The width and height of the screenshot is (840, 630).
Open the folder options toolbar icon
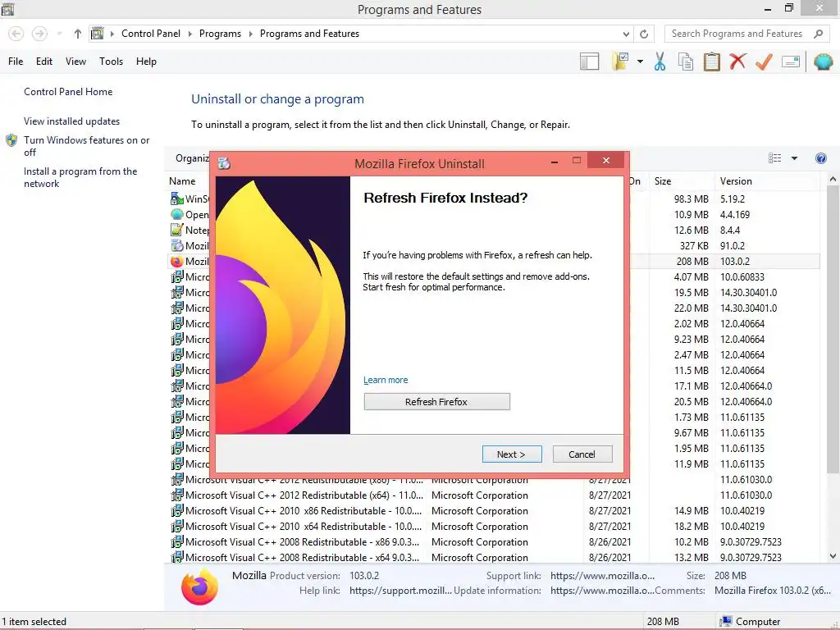click(x=622, y=62)
